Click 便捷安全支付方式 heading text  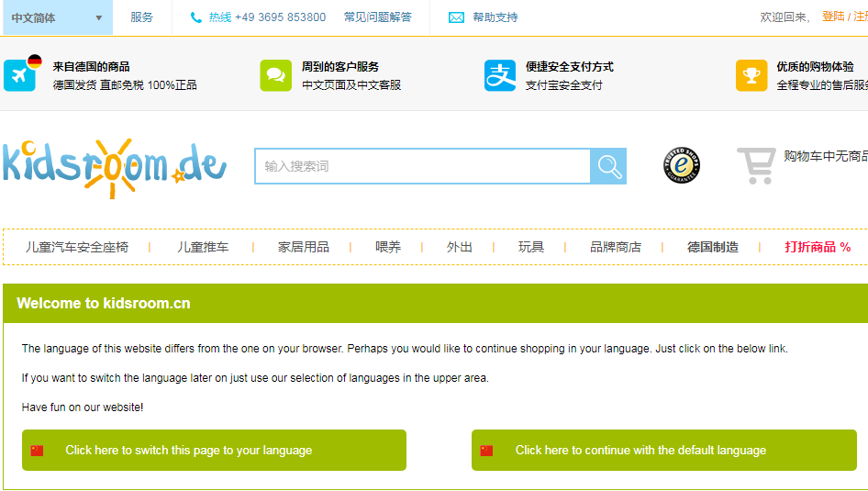[x=570, y=66]
